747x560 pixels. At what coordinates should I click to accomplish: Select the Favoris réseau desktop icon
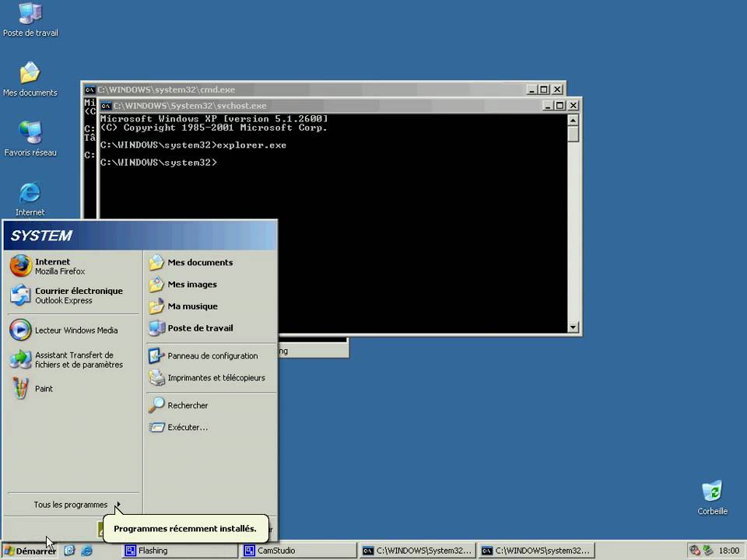30,139
